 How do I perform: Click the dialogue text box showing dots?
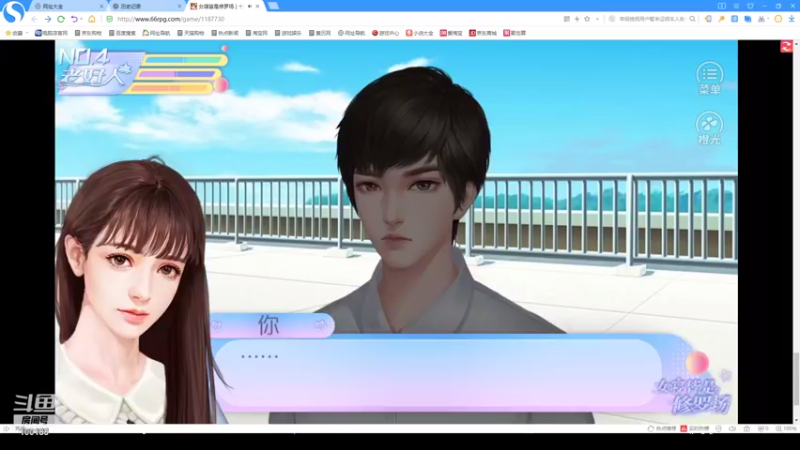[x=439, y=373]
